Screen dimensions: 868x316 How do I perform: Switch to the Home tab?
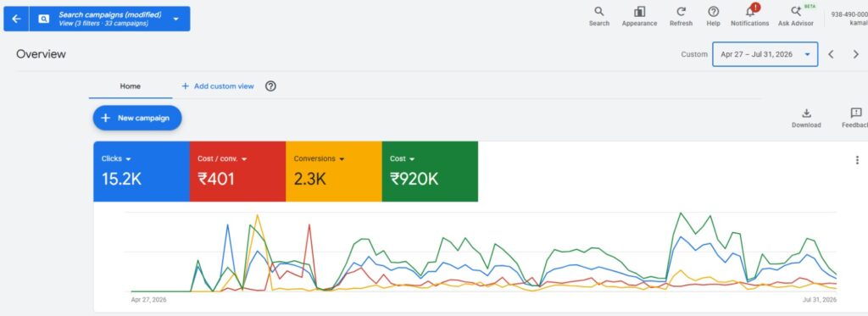[x=130, y=86]
